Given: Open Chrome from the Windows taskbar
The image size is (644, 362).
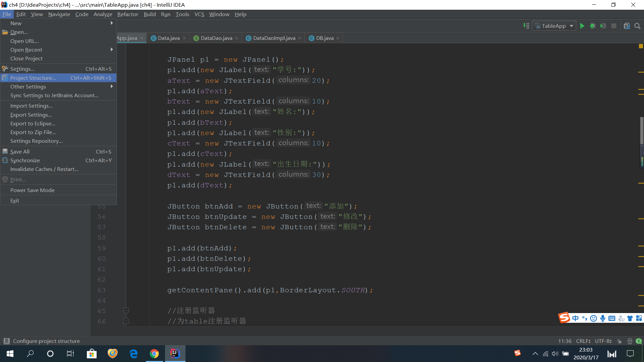Looking at the screenshot, I should 154,354.
